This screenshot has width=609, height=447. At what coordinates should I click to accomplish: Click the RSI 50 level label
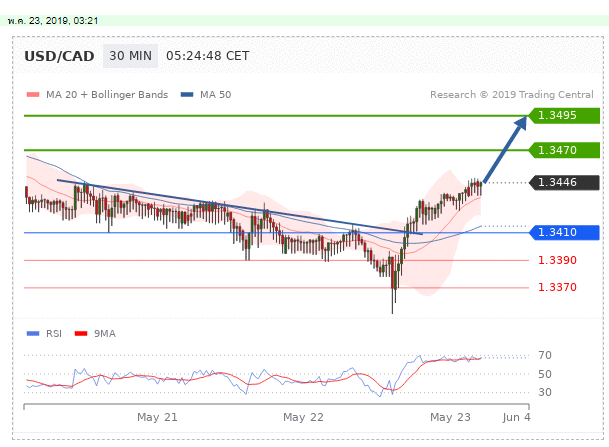(x=545, y=374)
